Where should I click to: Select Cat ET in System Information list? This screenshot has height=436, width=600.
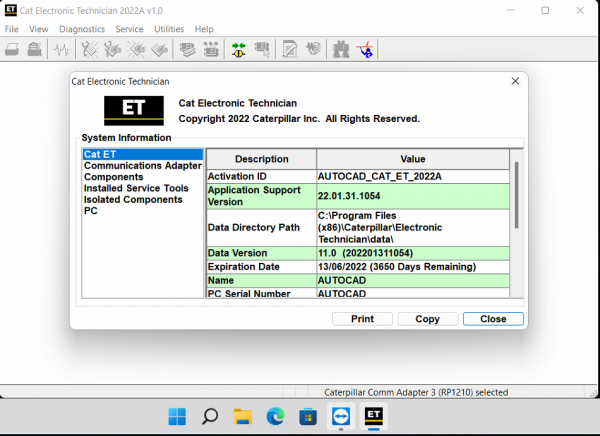pos(143,154)
